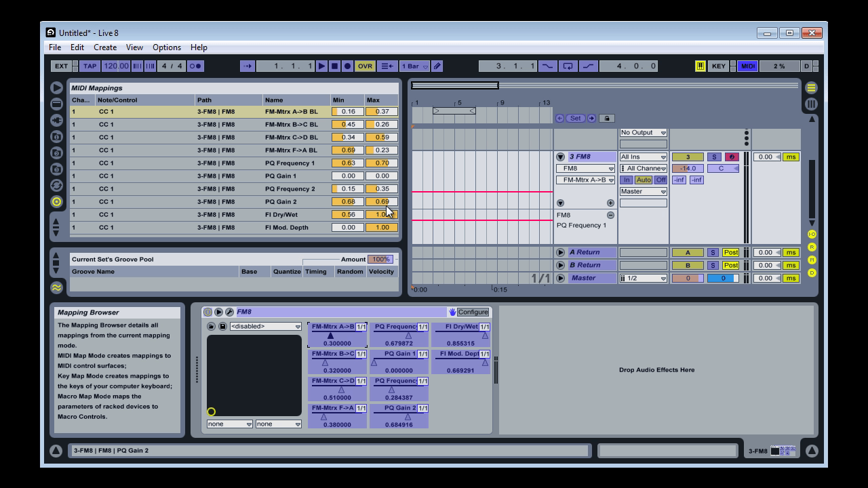
Task: Toggle the computer MIDI keyboard icon
Action: 700,66
